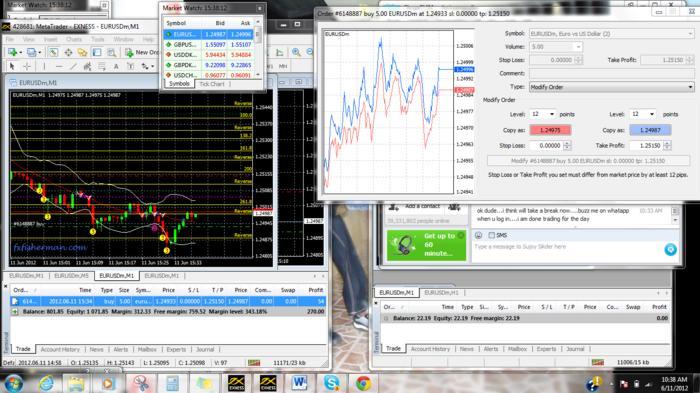Click the blue send message button
Viewport: 700px width, 393px height.
coord(670,250)
